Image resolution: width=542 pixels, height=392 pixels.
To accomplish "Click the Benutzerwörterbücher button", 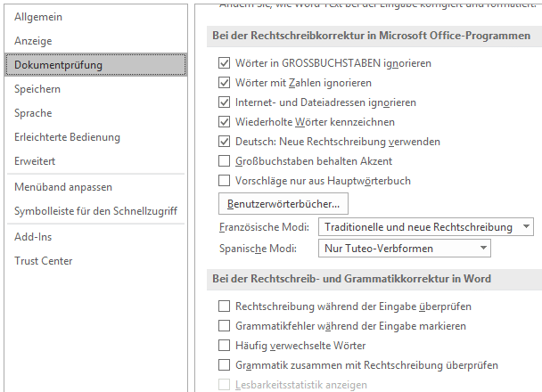I will (x=274, y=204).
